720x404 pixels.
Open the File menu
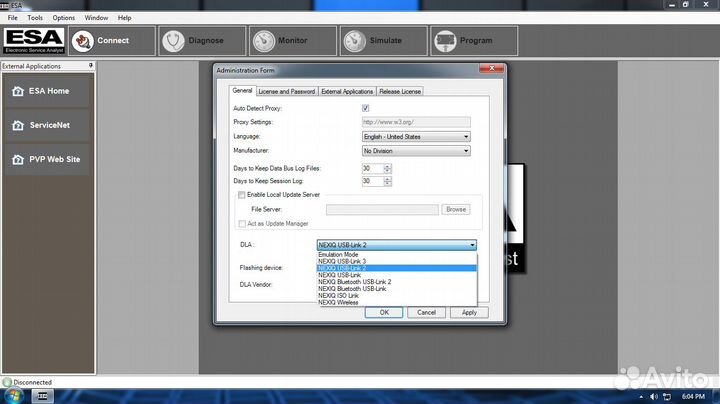[x=12, y=18]
